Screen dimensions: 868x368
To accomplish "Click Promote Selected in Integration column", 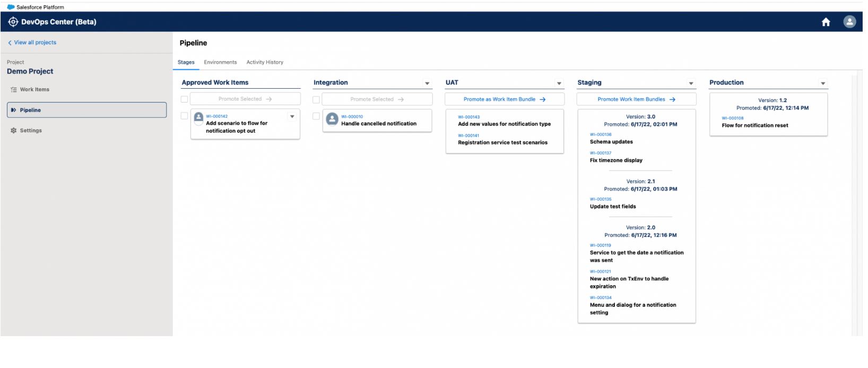I will click(377, 99).
